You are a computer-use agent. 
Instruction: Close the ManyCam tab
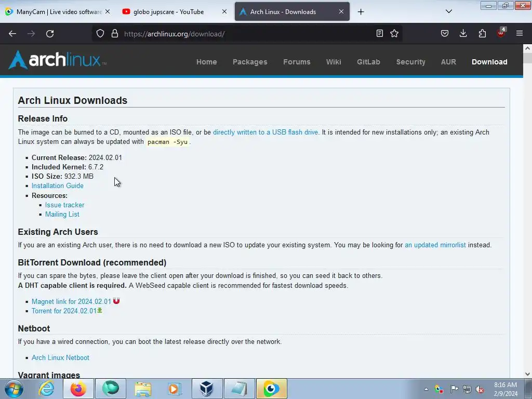108,11
